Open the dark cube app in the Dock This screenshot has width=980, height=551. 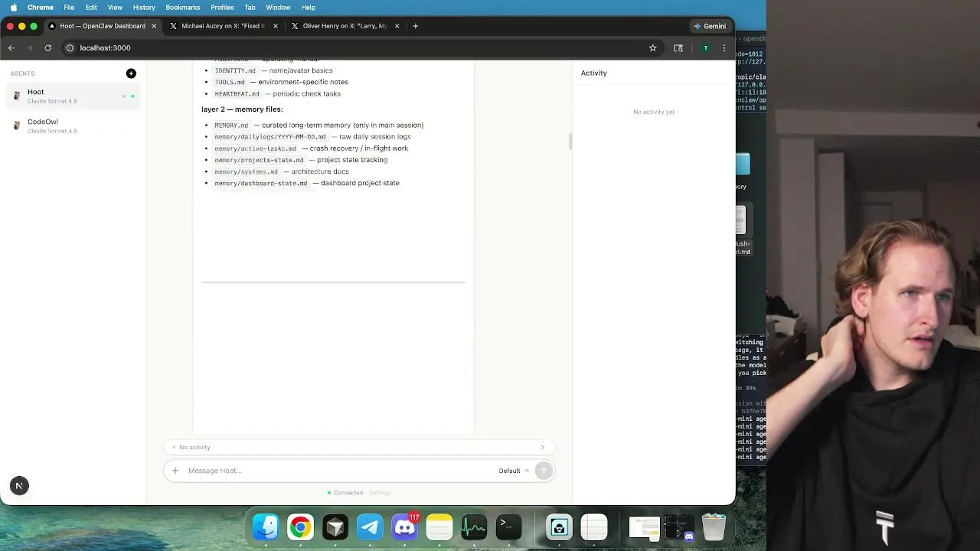(x=335, y=527)
